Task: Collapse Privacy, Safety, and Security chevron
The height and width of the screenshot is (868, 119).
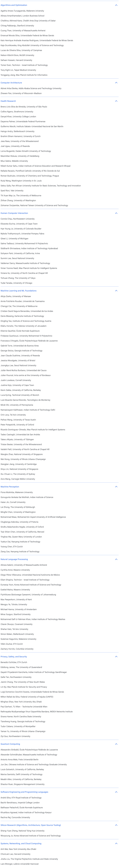Action: click(x=116, y=656)
